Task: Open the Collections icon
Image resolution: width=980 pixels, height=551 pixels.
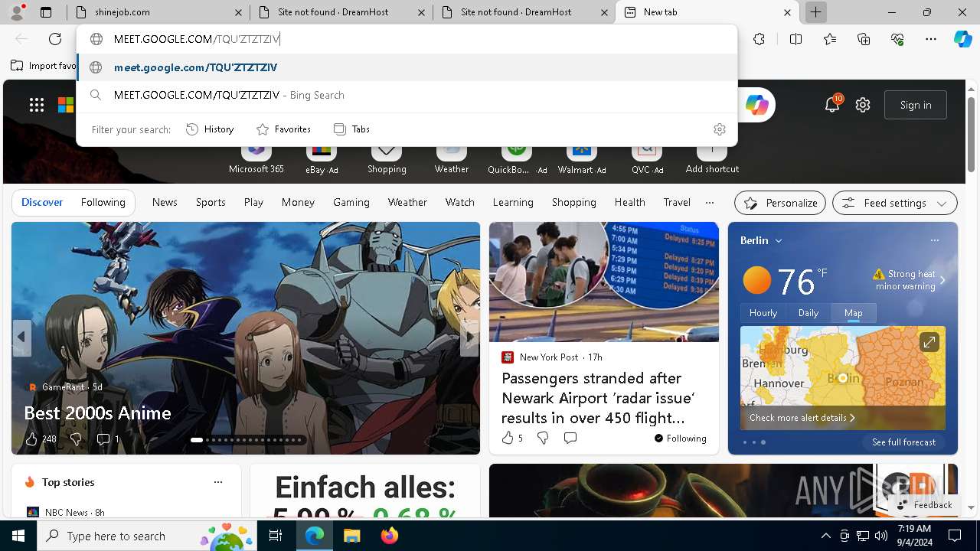Action: click(x=864, y=39)
